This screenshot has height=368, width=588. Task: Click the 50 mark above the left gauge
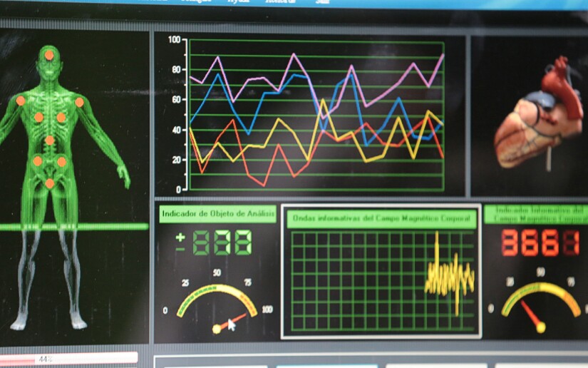pos(217,272)
